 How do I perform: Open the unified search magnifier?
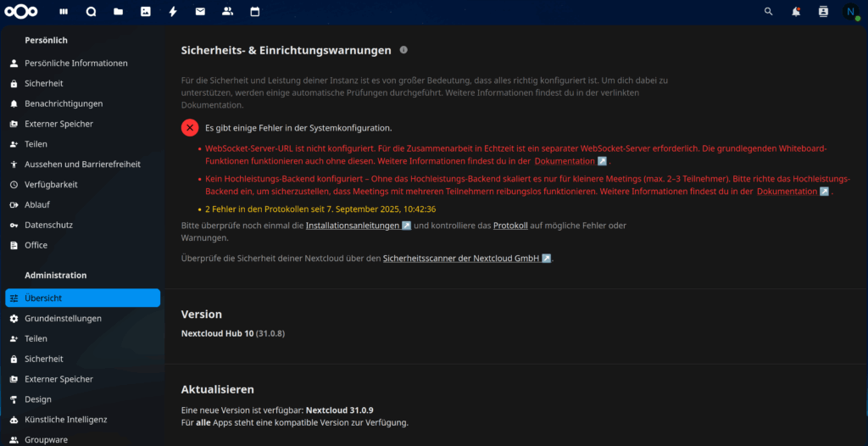click(x=768, y=12)
